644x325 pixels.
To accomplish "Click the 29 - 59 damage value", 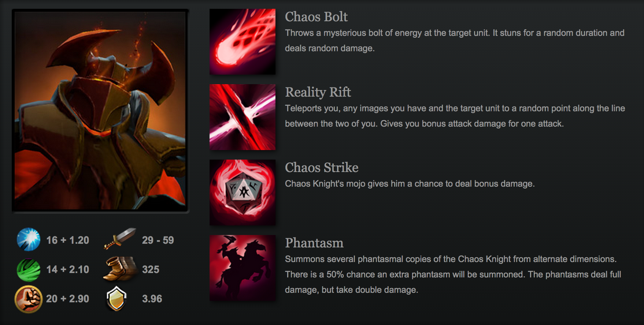I will click(158, 240).
